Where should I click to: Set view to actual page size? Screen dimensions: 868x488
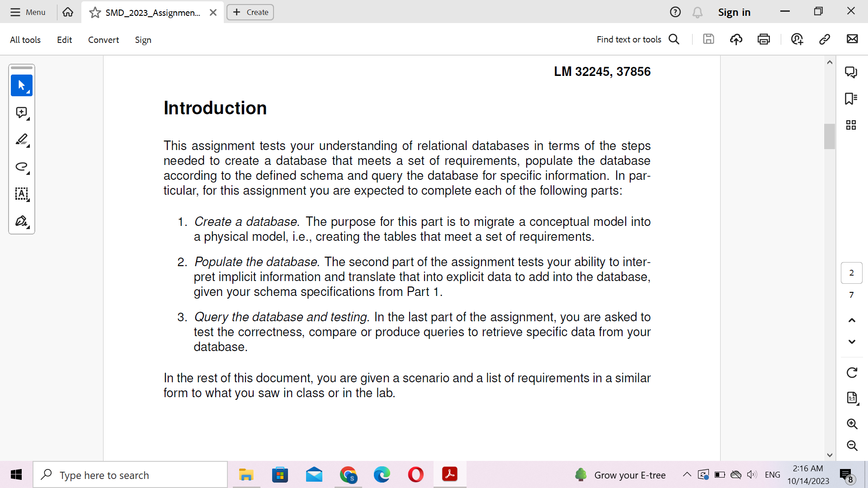[x=852, y=398]
